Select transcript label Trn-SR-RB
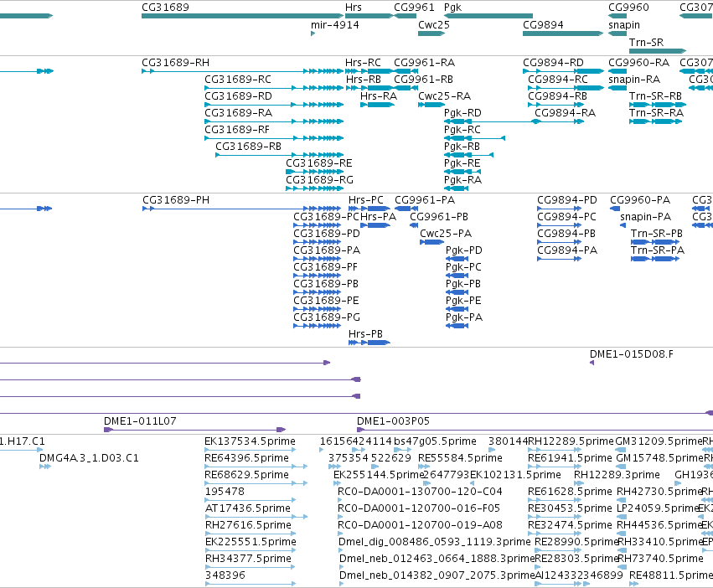The height and width of the screenshot is (588, 713). point(656,96)
